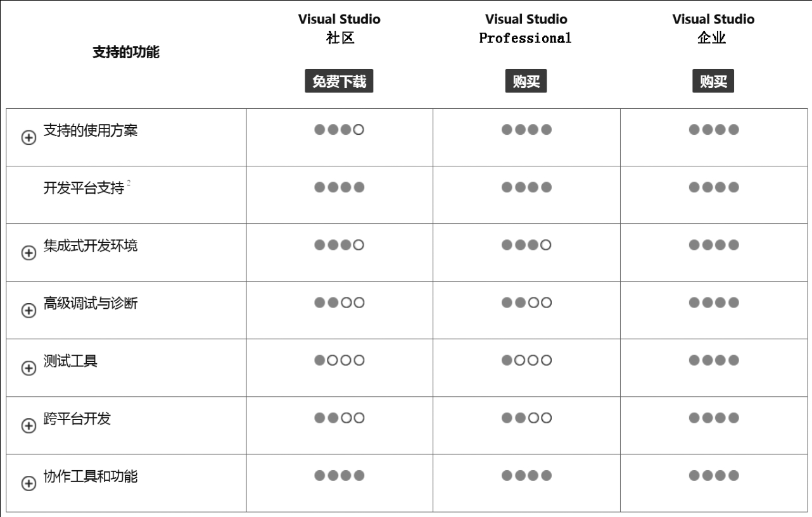Click the 开发平台支持 row label
The image size is (812, 517).
84,188
